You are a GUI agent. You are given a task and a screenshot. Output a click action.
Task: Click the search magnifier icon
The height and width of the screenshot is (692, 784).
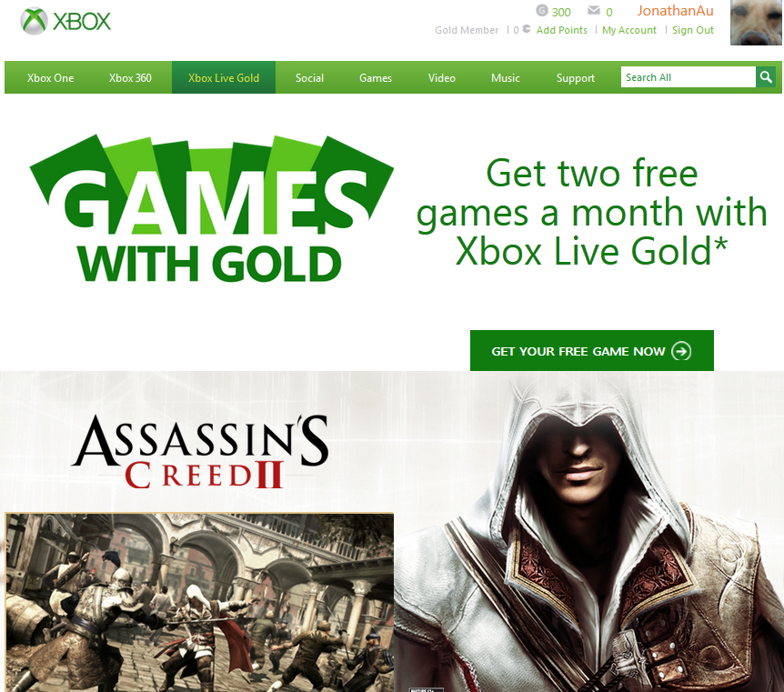766,77
